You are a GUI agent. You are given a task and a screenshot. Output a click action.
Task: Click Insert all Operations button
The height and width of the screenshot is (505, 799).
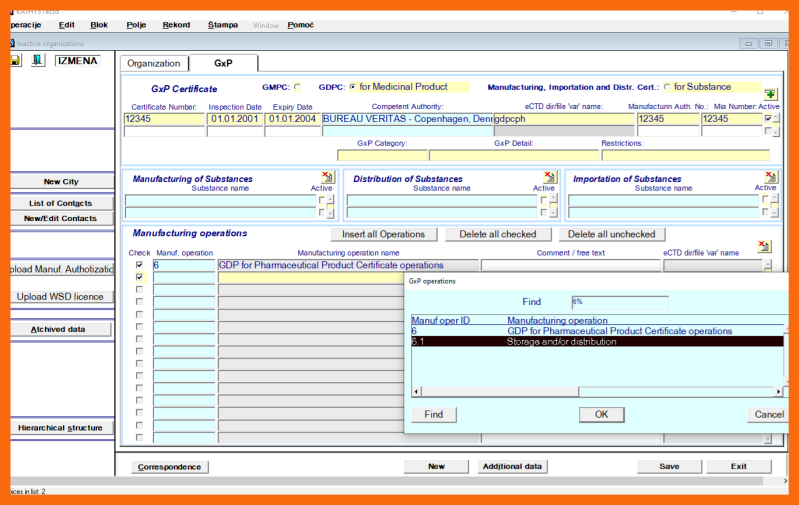tap(383, 234)
